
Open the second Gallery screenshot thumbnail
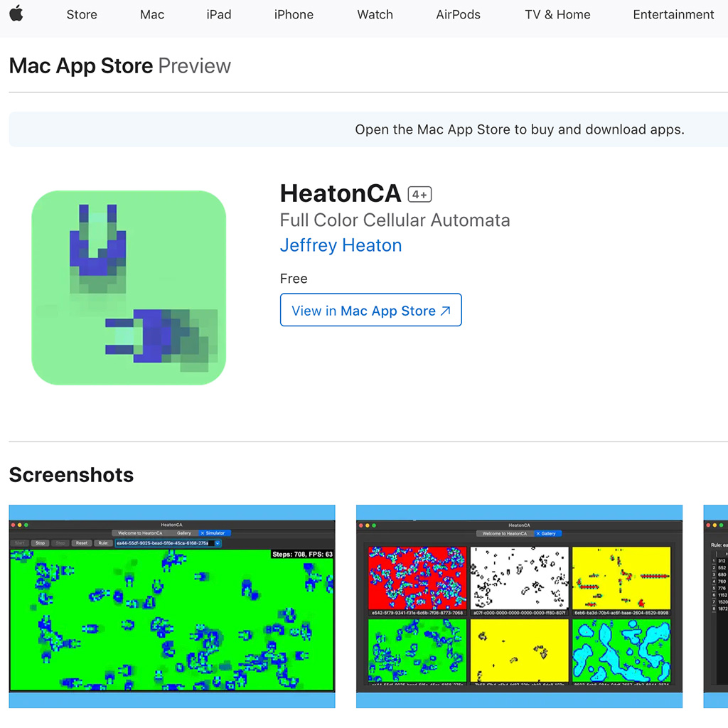coord(519,606)
